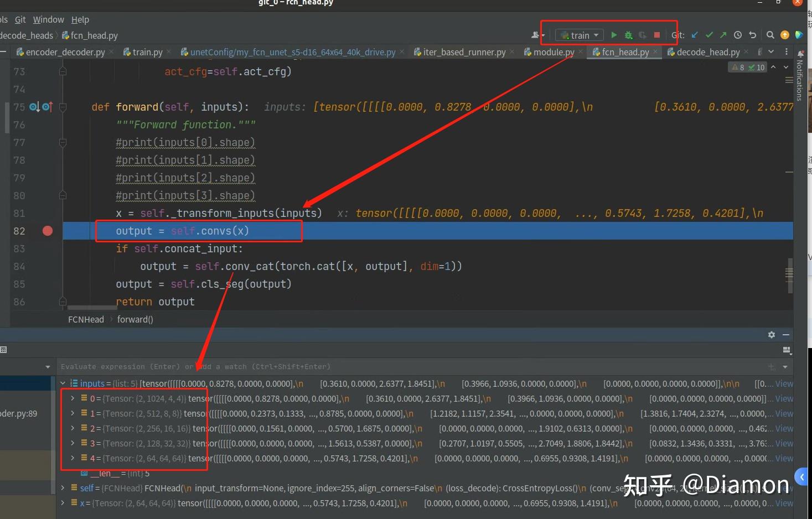Viewport: 812px width, 519px height.
Task: Run the train configuration with green play icon
Action: 614,35
